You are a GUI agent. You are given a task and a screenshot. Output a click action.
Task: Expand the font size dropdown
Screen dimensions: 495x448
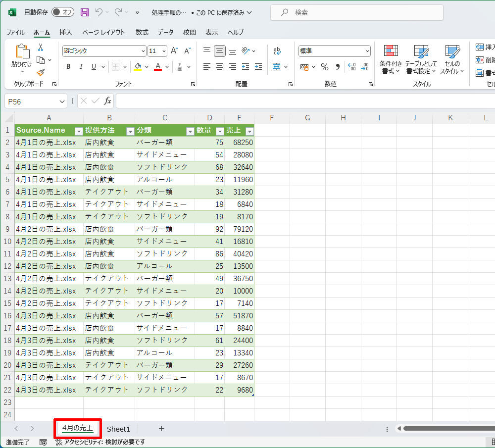[x=164, y=51]
